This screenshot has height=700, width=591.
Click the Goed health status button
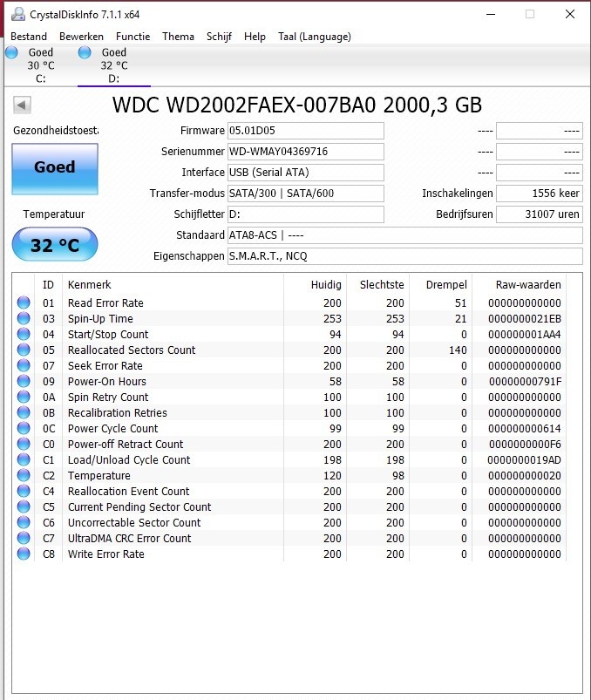pos(55,169)
